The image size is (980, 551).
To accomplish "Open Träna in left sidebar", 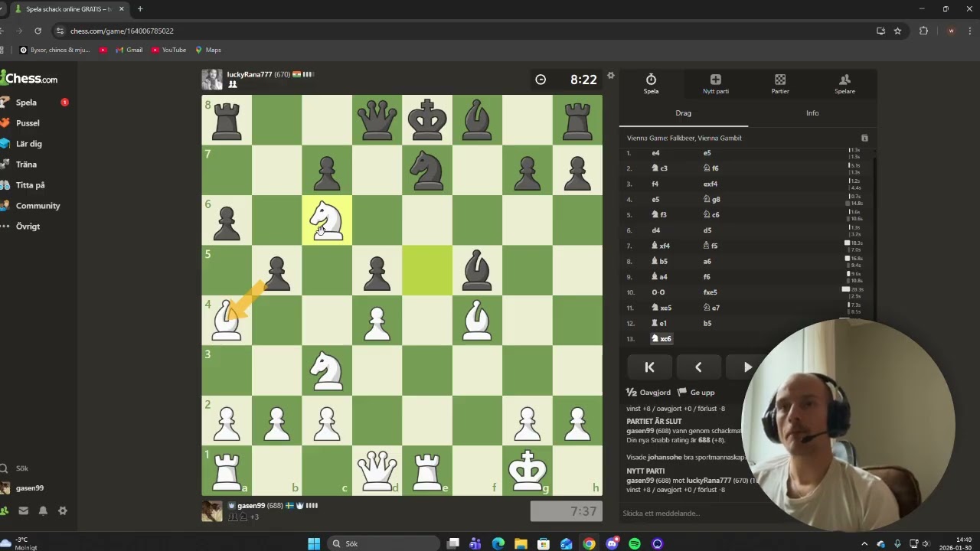I will pos(26,165).
